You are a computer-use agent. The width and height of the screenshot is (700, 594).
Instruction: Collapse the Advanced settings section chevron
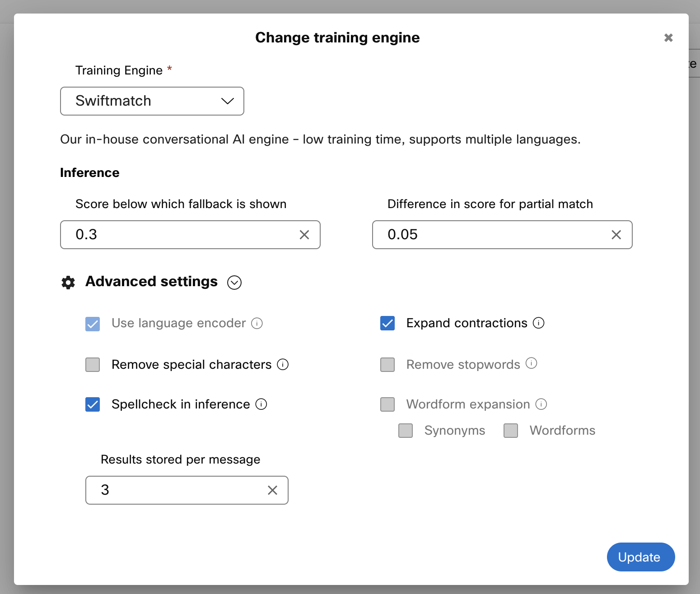[234, 283]
